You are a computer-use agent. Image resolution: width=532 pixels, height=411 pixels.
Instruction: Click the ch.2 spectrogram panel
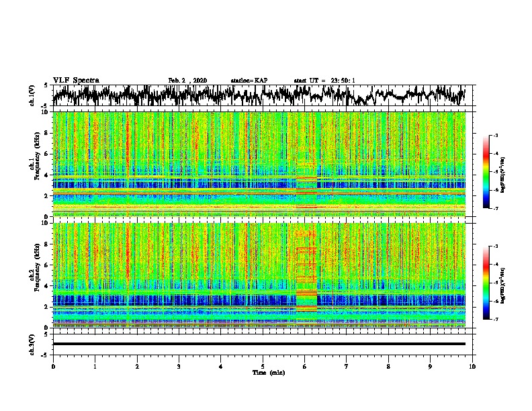259,275
